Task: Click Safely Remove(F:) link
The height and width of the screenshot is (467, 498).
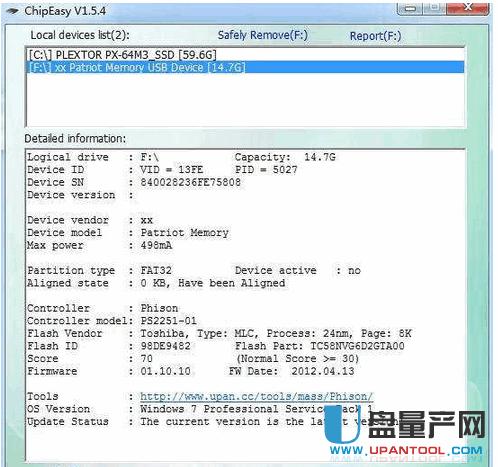Action: pos(263,35)
